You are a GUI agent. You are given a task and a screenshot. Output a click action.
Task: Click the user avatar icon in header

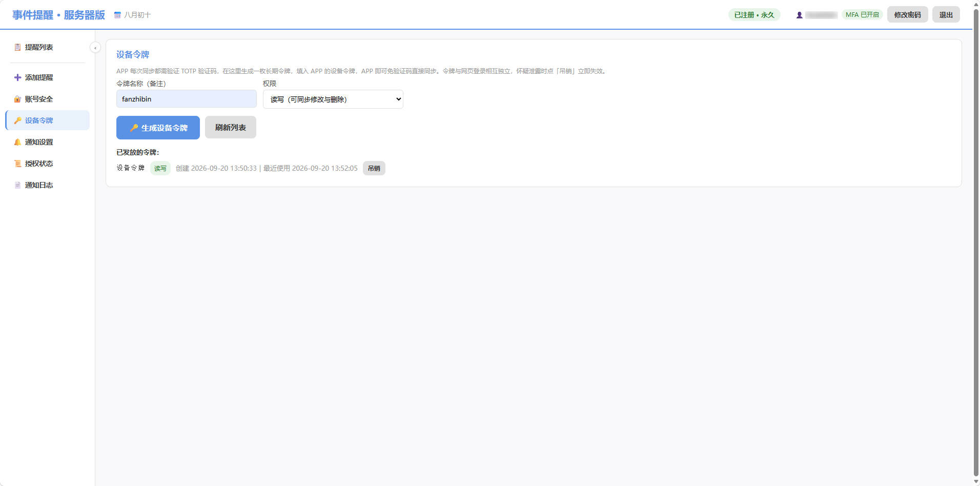coord(799,15)
